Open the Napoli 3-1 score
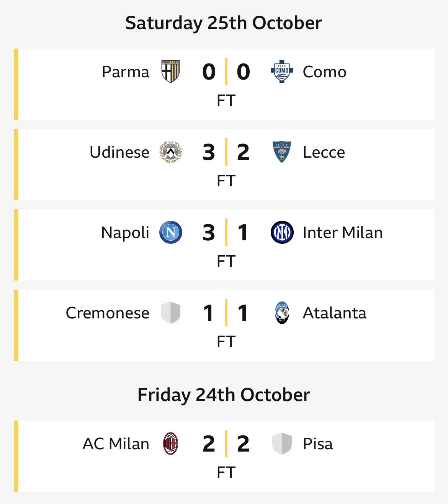This screenshot has height=504, width=448. (x=226, y=232)
